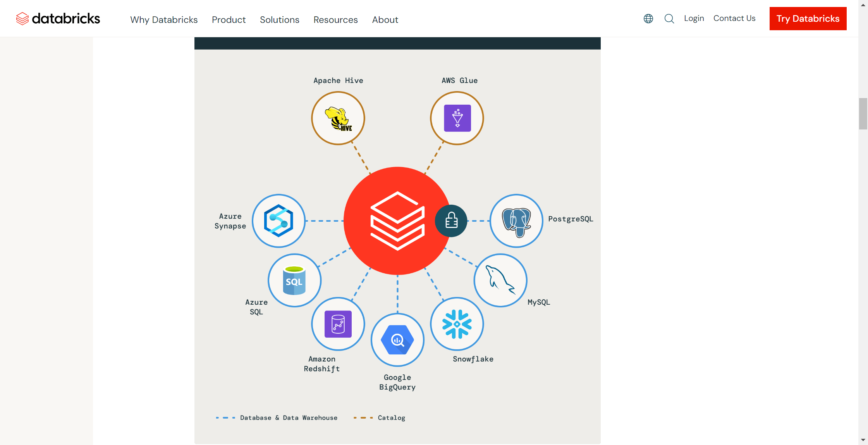Click the search magnifier icon
Image resolution: width=868 pixels, height=445 pixels.
(x=669, y=19)
